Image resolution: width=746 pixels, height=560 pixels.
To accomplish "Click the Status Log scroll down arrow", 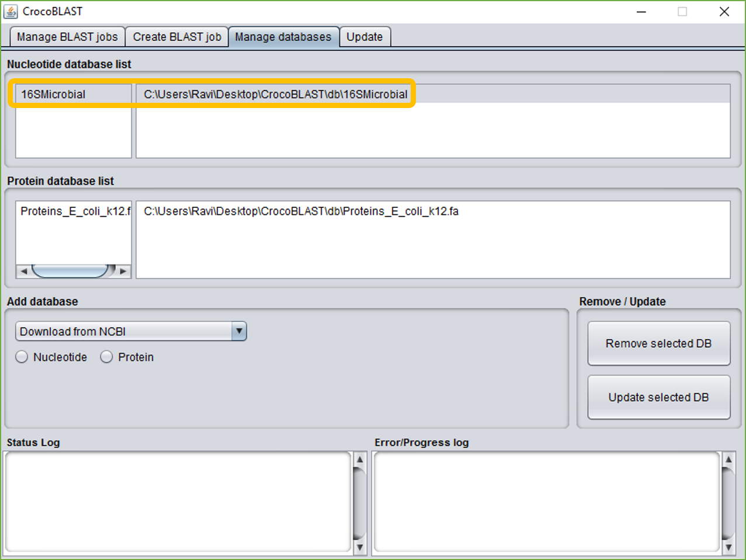I will click(x=360, y=547).
